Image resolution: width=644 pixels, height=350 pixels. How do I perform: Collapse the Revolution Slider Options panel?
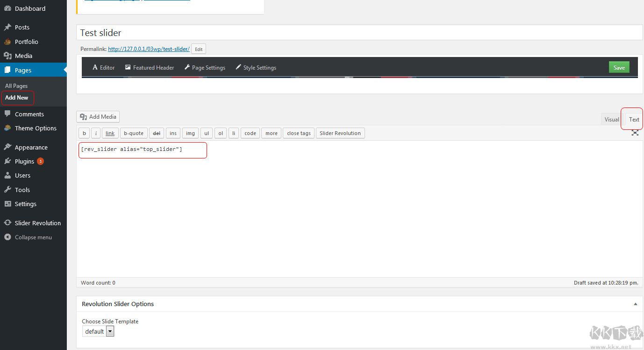pyautogui.click(x=635, y=304)
